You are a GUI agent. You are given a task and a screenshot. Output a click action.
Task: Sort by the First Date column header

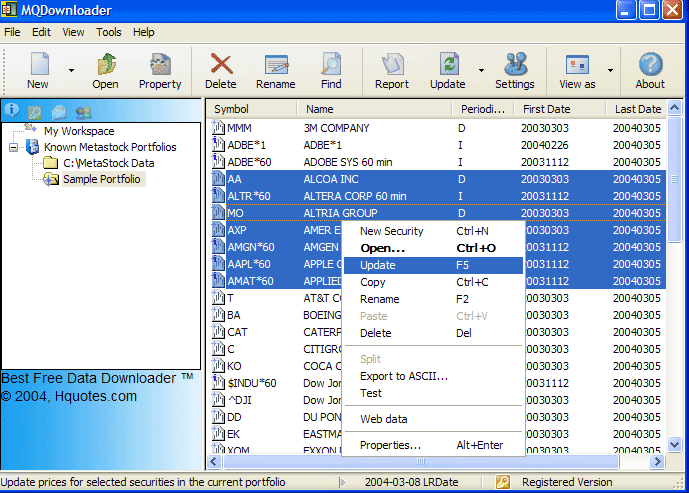click(560, 109)
